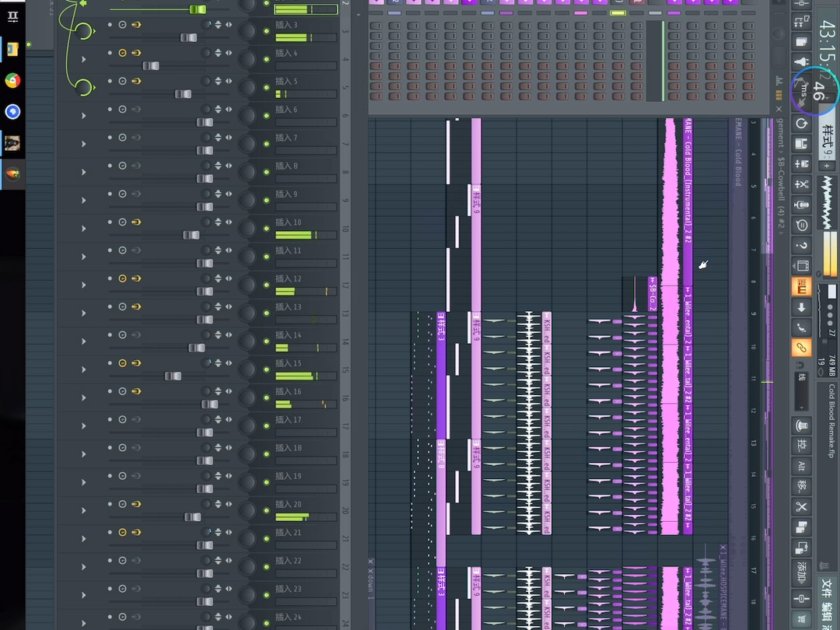Image resolution: width=840 pixels, height=630 pixels.
Task: Click the copy icon below the scissors
Action: coord(801,527)
